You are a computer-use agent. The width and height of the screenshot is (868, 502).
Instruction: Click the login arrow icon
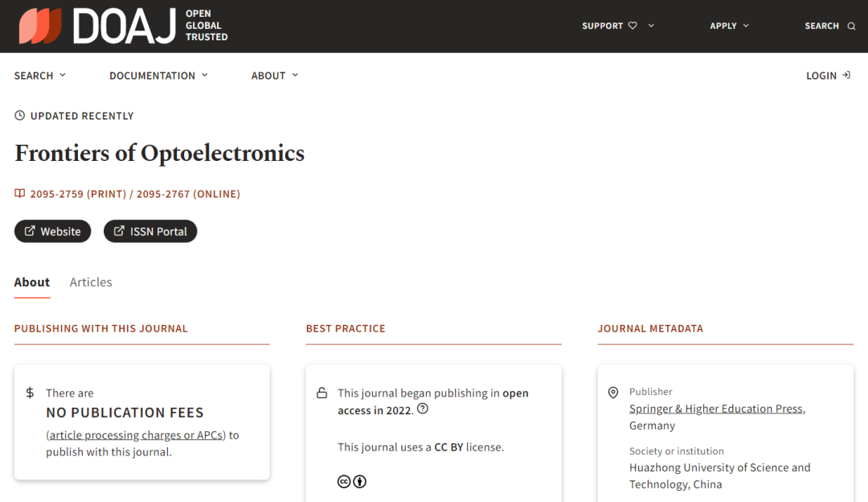coord(845,75)
